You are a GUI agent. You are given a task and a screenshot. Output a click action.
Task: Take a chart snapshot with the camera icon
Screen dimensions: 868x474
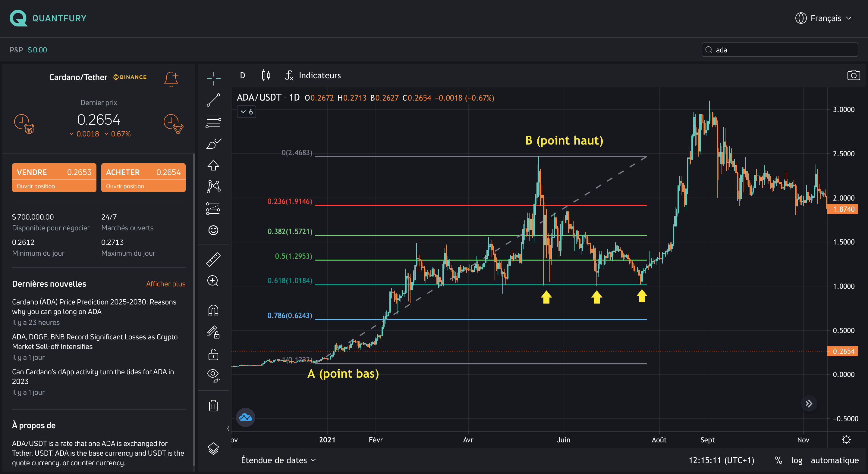[x=854, y=75]
